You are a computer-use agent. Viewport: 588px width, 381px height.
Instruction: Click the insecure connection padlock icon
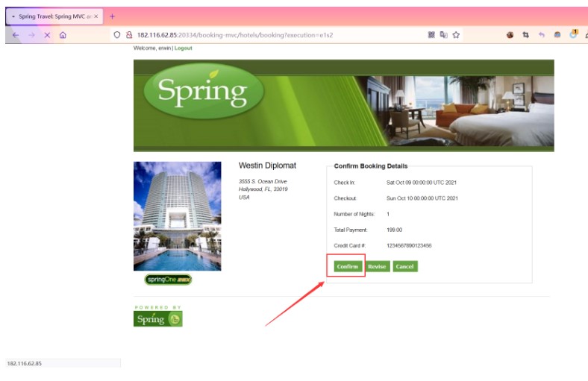[x=129, y=35]
